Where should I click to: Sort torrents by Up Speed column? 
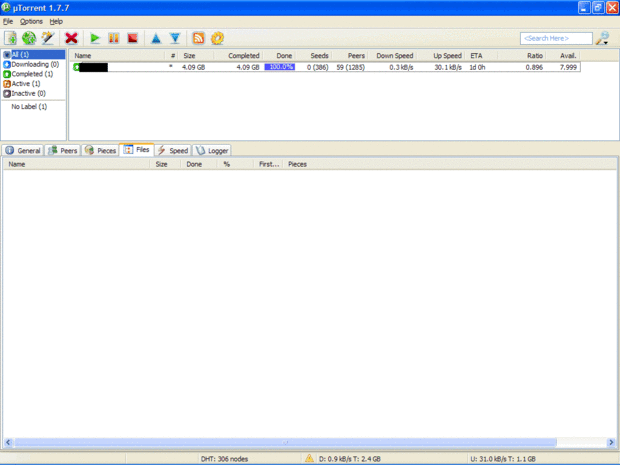[441, 56]
